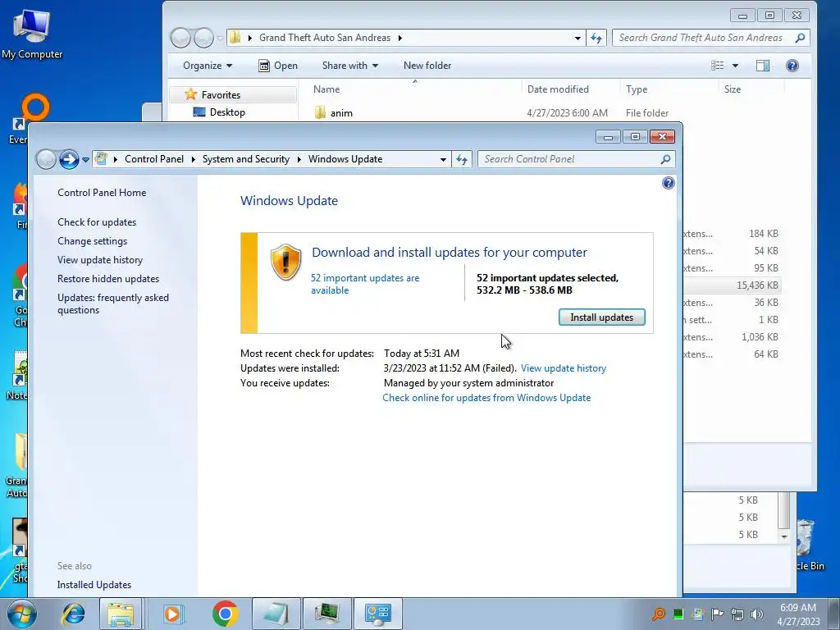Refresh the Grand Theft Auto San Andreas folder
The width and height of the screenshot is (840, 630).
[596, 38]
